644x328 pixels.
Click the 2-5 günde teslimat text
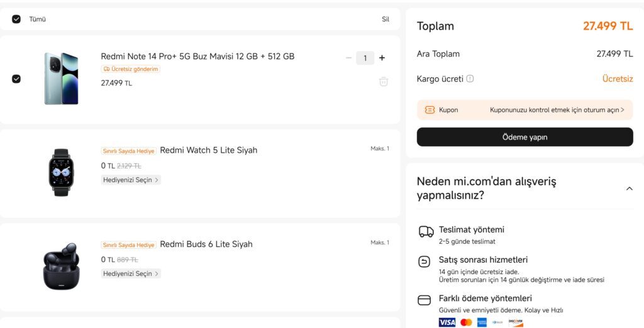[x=467, y=241]
